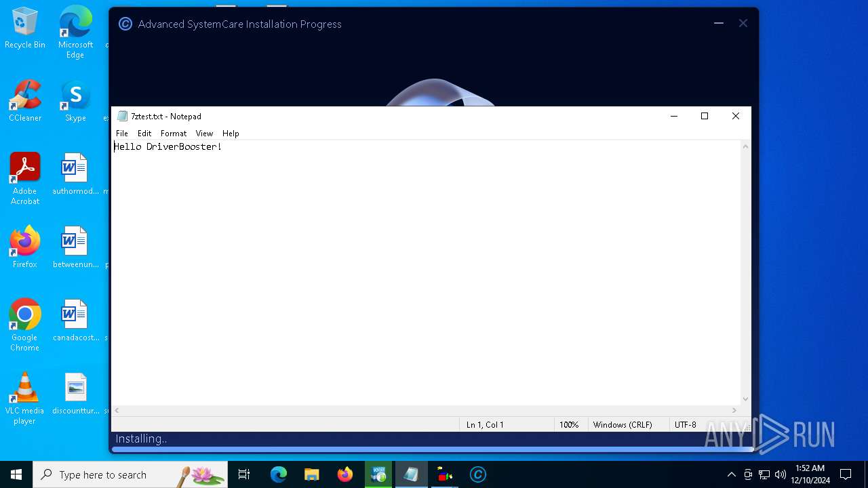The width and height of the screenshot is (868, 488).
Task: Open File Explorer from taskbar
Action: (312, 474)
